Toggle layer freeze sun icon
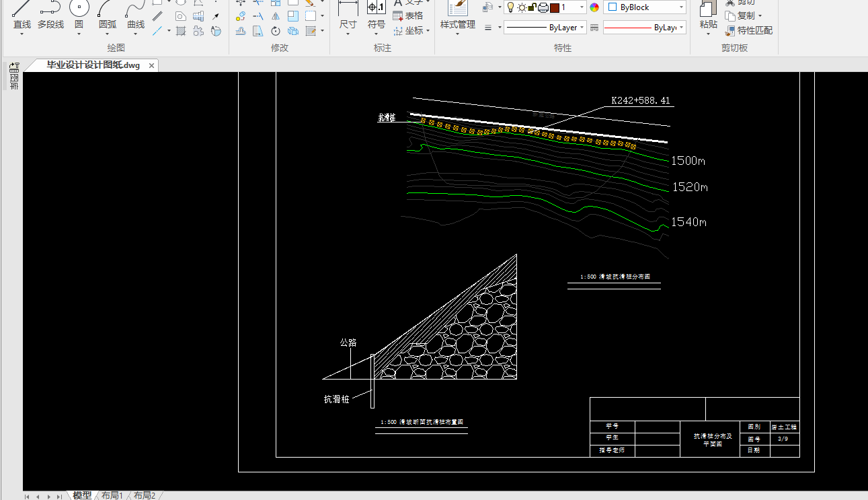 [x=521, y=7]
